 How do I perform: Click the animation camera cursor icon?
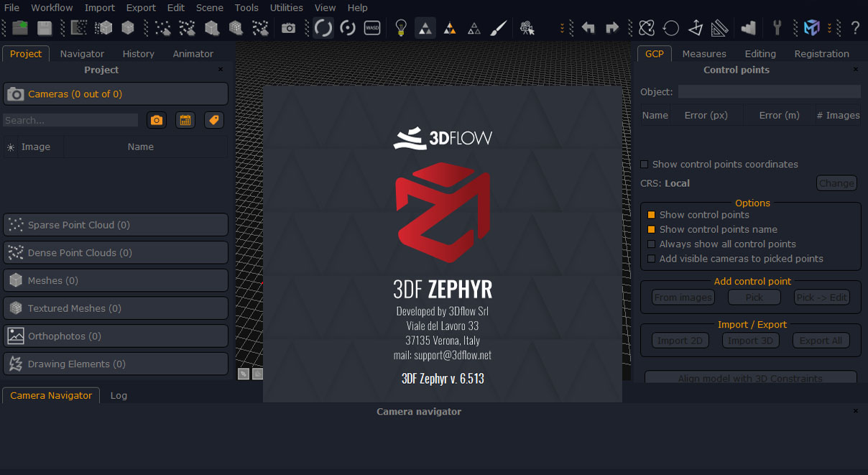[527, 28]
